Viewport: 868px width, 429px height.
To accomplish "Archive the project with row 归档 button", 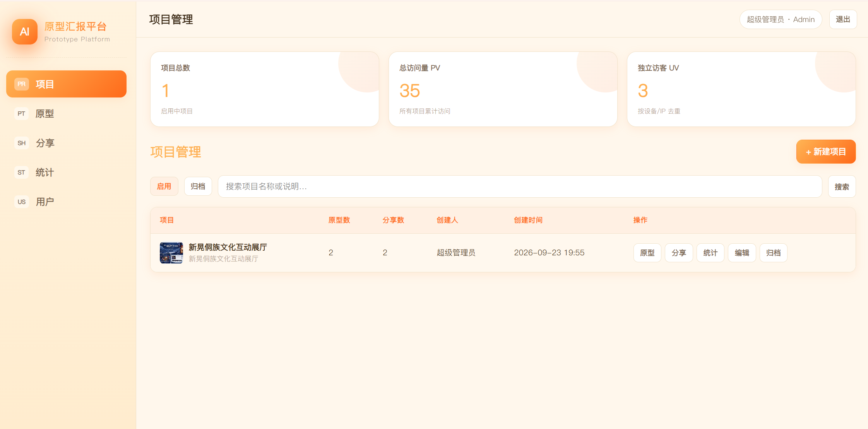I will pos(774,253).
